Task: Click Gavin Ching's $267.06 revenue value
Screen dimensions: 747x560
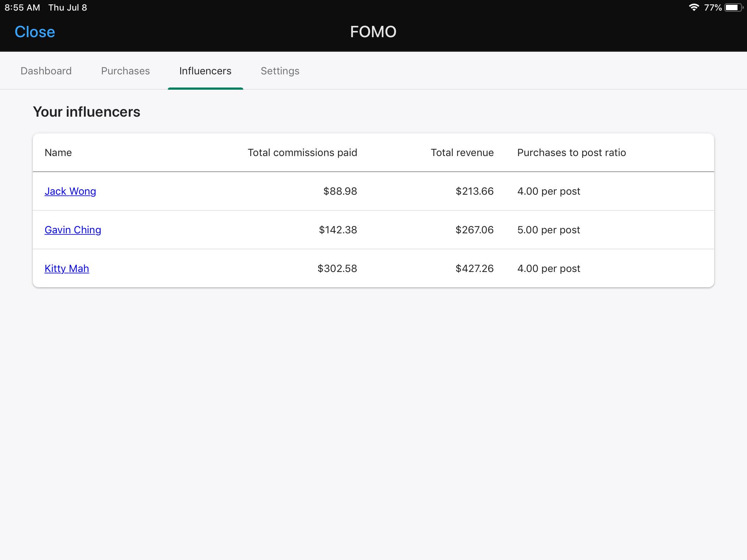Action: coord(474,230)
